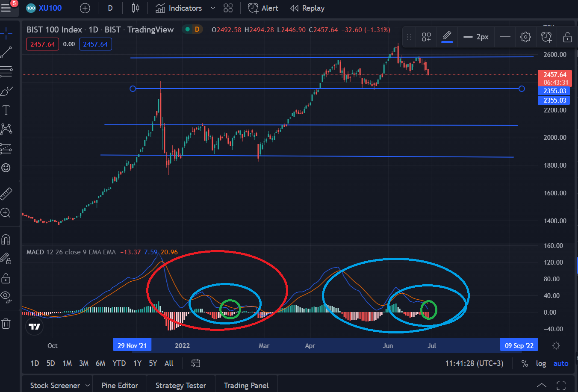Click the 09 Sep '22 time axis label
578x392 pixels.
pyautogui.click(x=519, y=345)
